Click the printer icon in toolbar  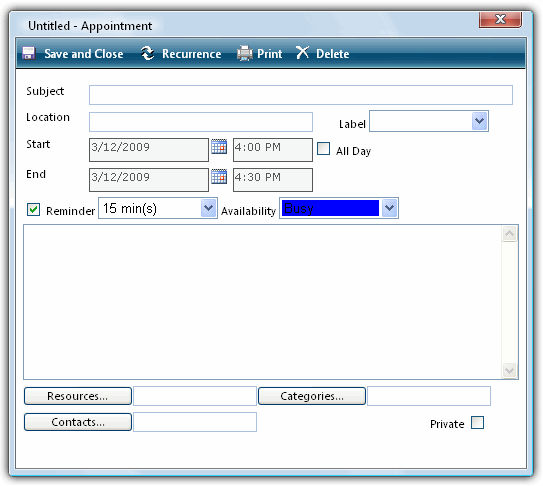coord(245,53)
